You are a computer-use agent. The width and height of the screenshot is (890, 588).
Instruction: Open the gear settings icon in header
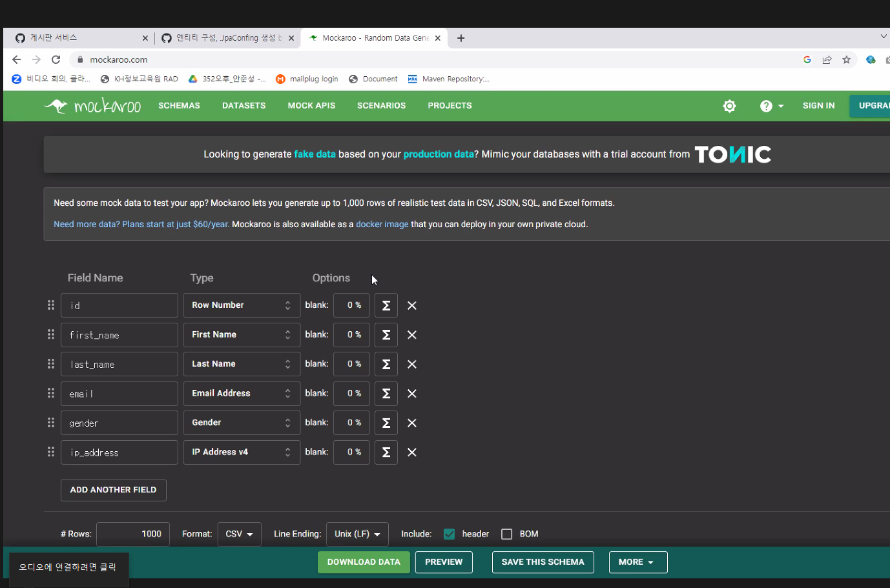729,106
